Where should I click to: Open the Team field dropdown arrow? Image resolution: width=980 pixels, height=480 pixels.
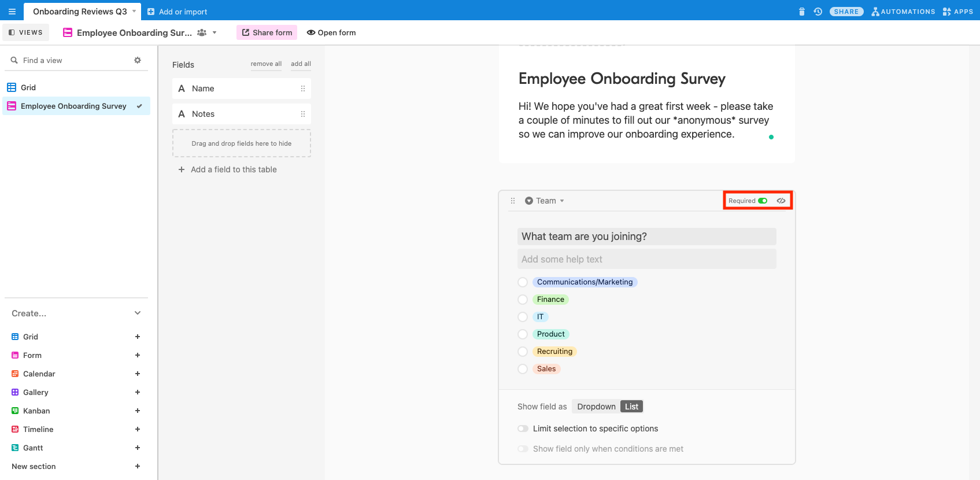pos(562,201)
